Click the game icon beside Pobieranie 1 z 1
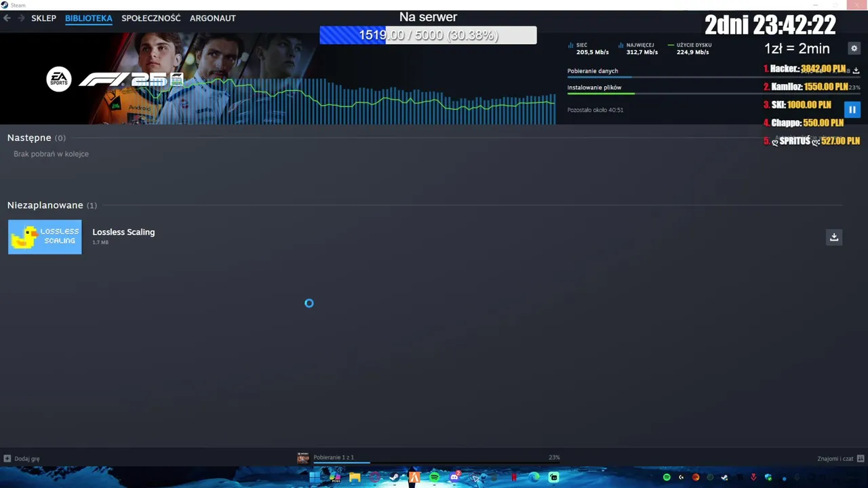868x488 pixels. tap(303, 458)
